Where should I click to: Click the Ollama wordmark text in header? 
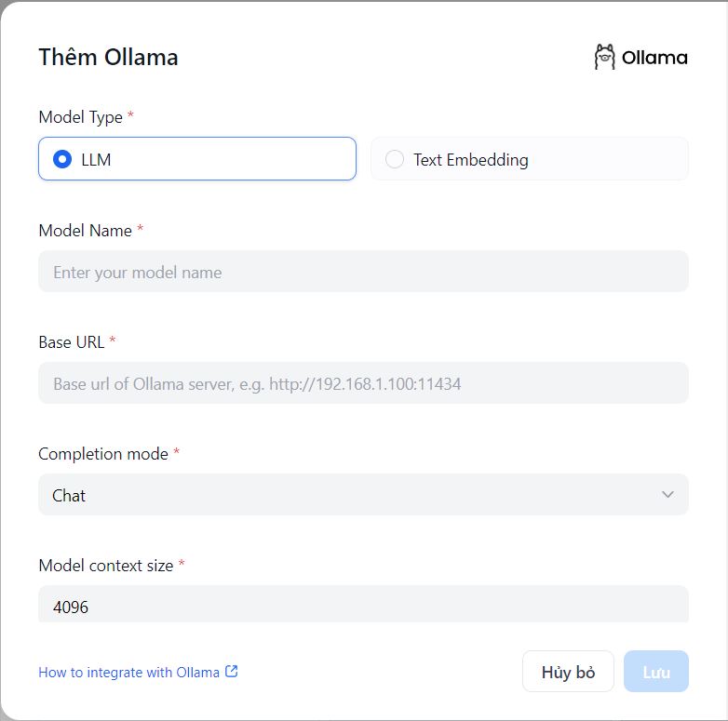[654, 58]
